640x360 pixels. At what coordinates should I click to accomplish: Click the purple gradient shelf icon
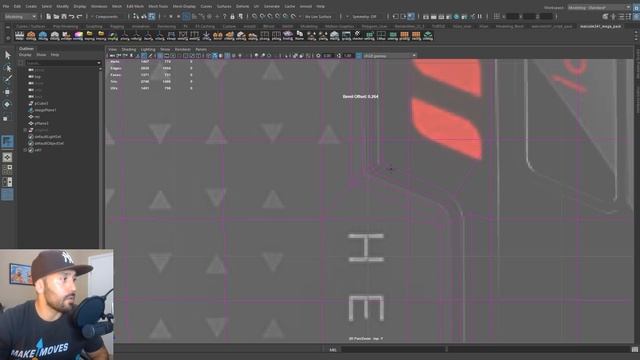78,36
